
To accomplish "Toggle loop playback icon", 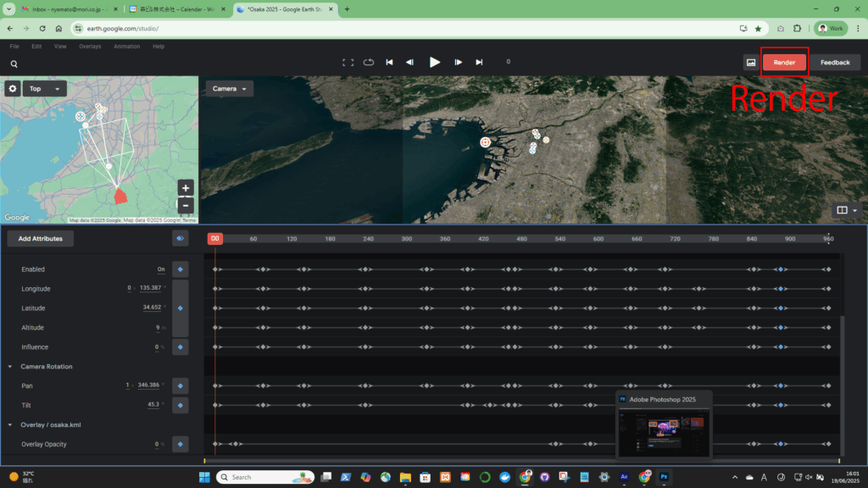I will click(369, 62).
